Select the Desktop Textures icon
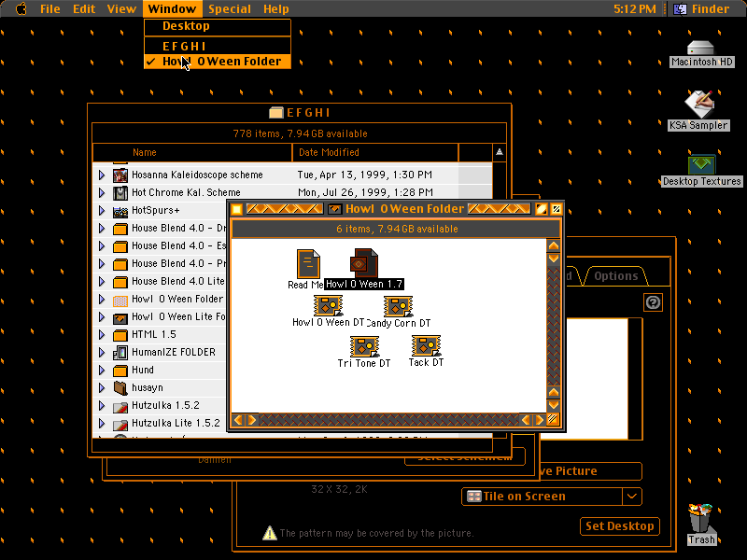Image resolution: width=747 pixels, height=560 pixels. click(701, 164)
